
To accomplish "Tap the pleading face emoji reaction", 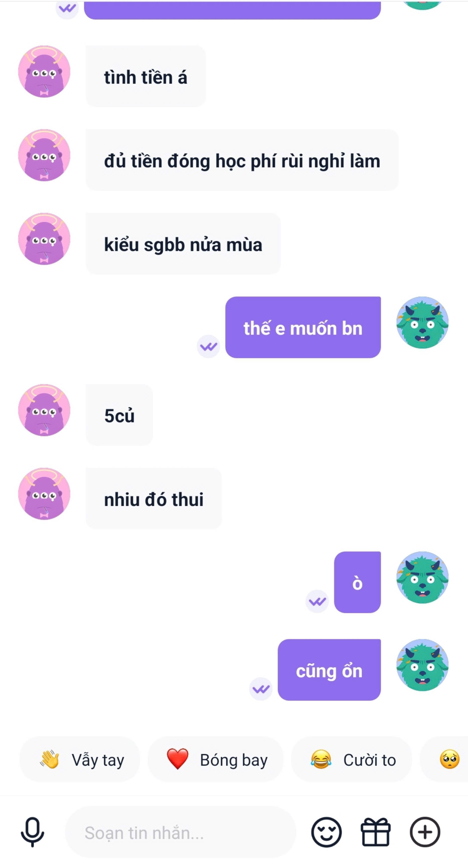I will (450, 759).
